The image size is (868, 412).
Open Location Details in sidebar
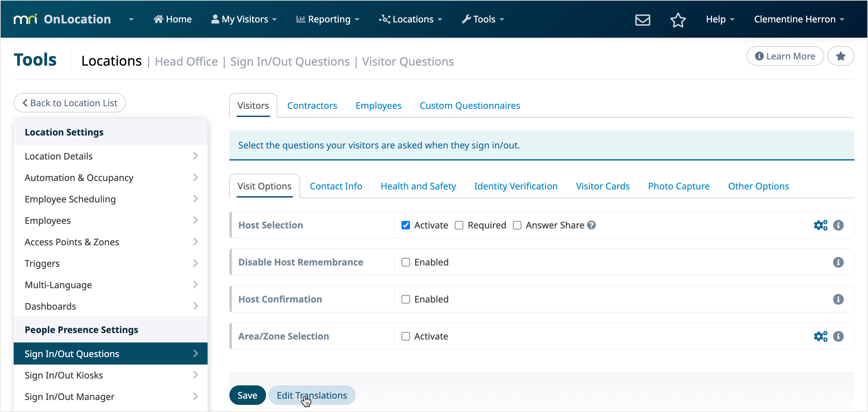click(110, 156)
